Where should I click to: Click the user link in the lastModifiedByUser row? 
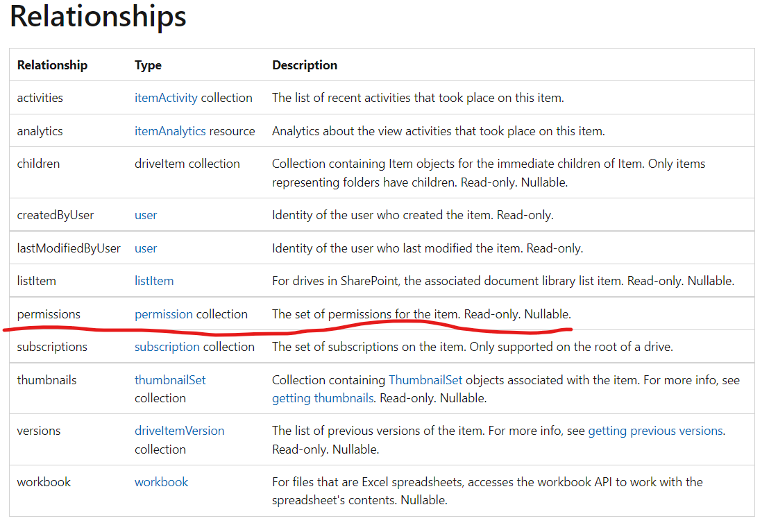click(x=146, y=248)
